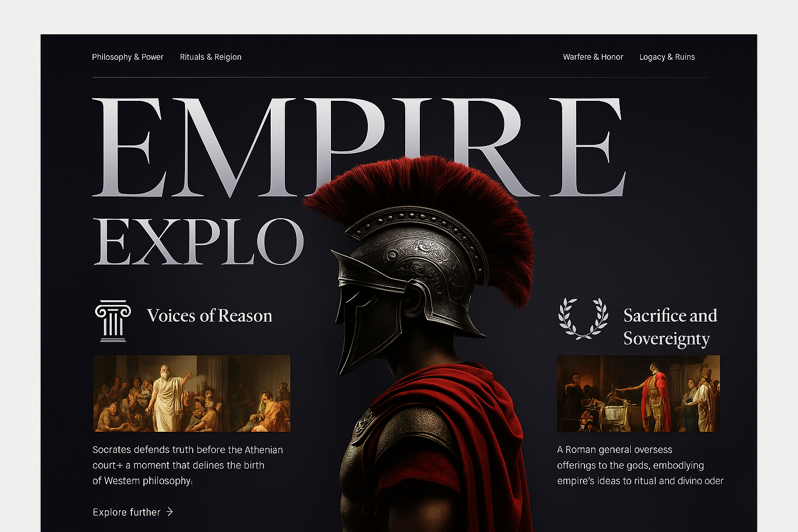
Task: Click the divider line under the navigation bar
Action: [399, 76]
